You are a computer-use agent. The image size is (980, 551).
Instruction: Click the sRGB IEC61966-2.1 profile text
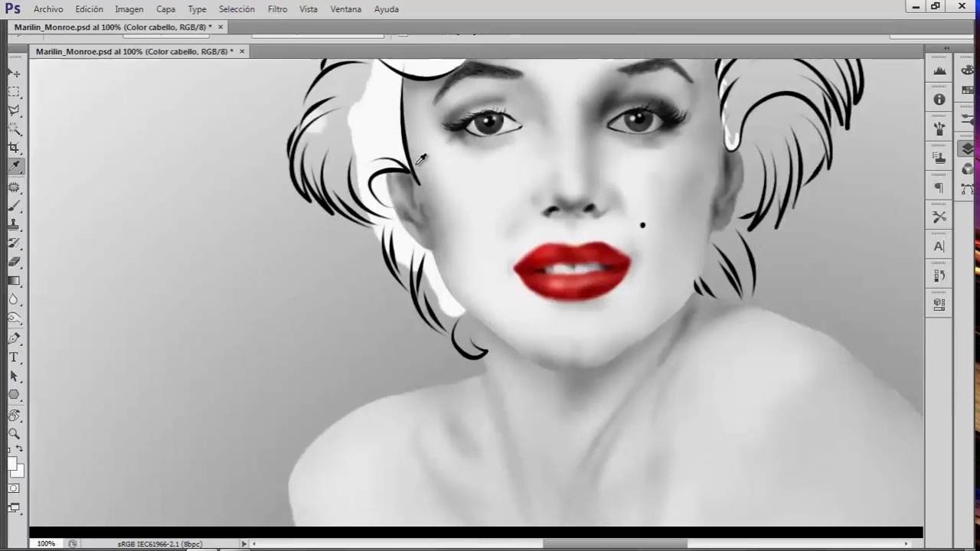[x=159, y=544]
